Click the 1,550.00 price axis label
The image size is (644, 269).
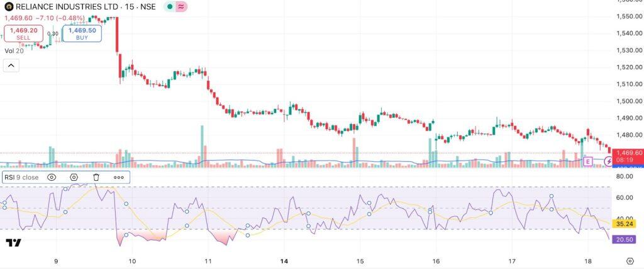[629, 16]
